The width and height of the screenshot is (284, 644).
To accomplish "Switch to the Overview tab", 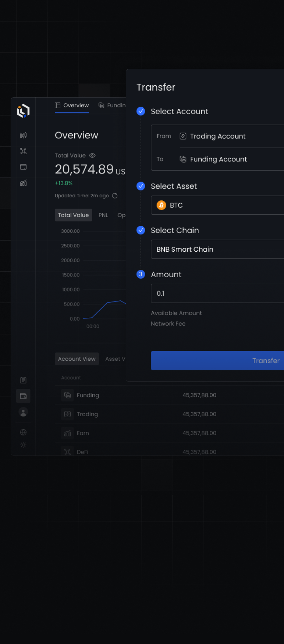I will coord(72,106).
